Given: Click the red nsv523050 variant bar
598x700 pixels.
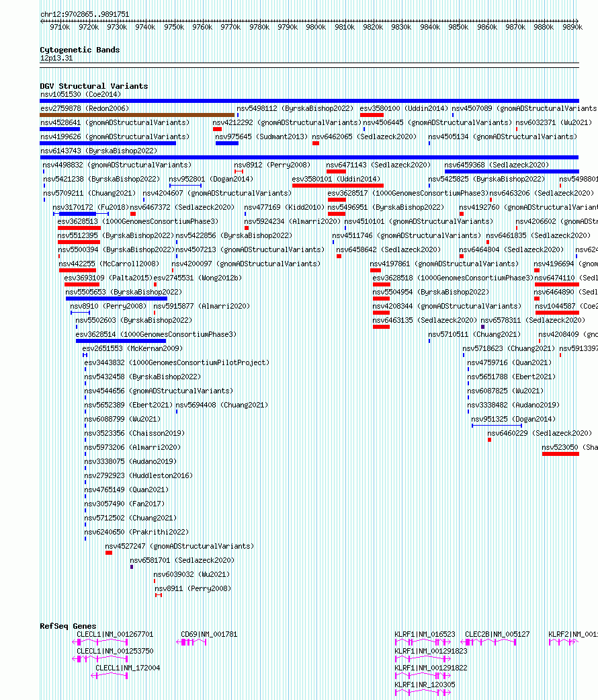Looking at the screenshot, I should coord(560,454).
